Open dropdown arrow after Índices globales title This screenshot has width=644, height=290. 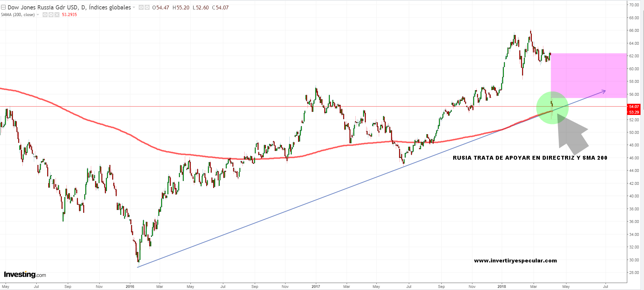click(134, 7)
